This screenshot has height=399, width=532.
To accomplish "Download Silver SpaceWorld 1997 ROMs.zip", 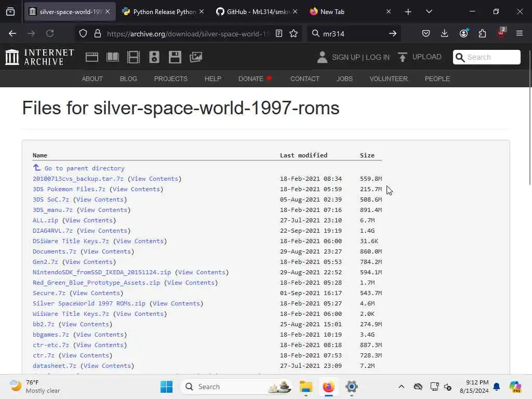I will click(89, 303).
